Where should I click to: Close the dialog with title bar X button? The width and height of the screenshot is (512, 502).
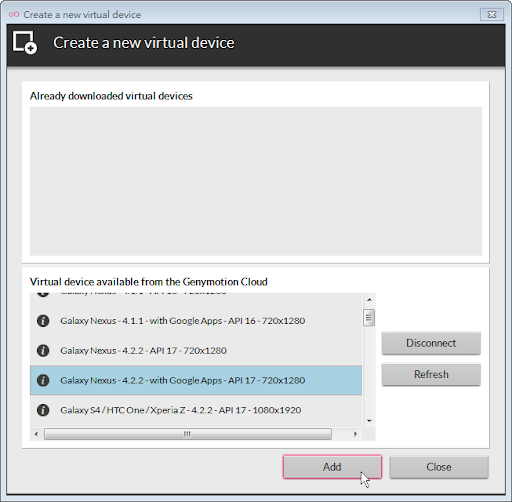coord(492,15)
